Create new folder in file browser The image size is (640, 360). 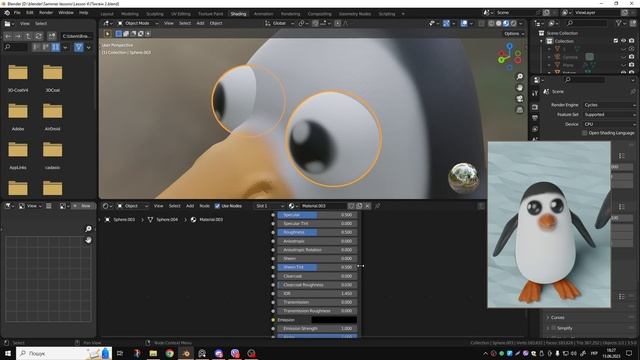click(x=51, y=36)
